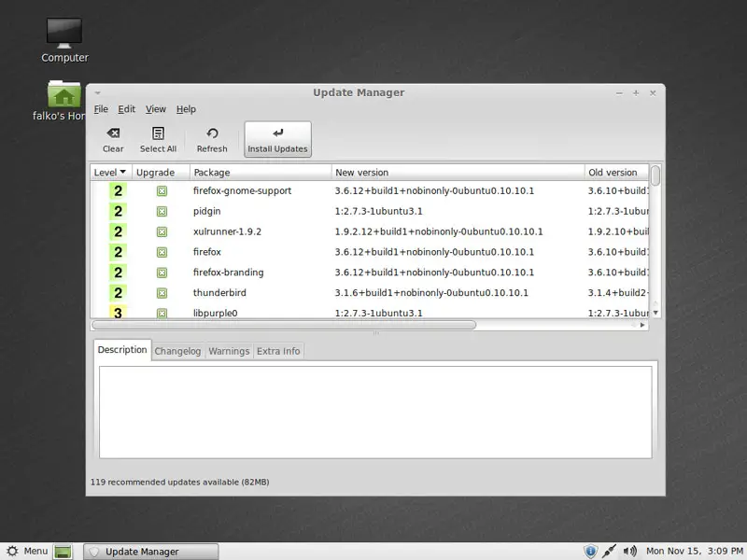The image size is (747, 560).
Task: Select the xulrunner-1.9.2 package name
Action: [227, 231]
